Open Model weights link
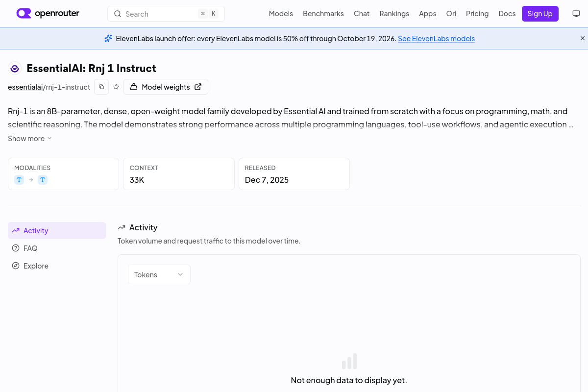Image resolution: width=588 pixels, height=392 pixels. pos(166,87)
